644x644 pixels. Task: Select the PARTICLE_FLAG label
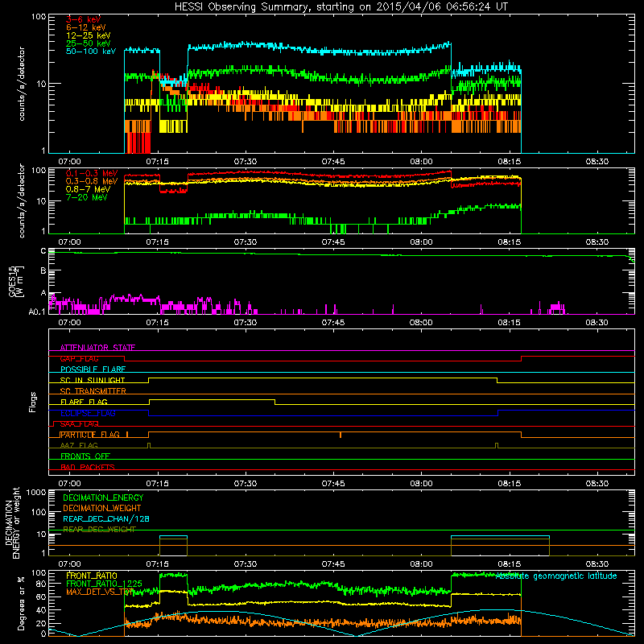(90, 435)
